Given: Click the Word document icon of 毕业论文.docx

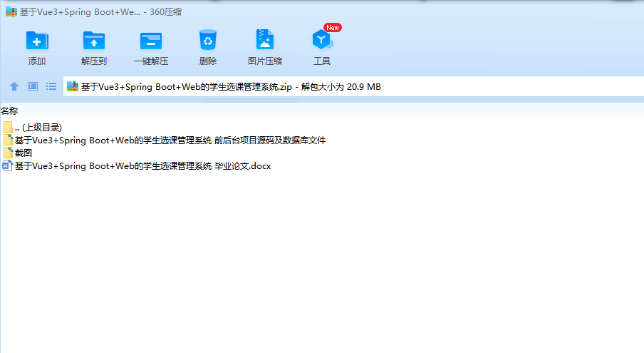Looking at the screenshot, I should [7, 165].
